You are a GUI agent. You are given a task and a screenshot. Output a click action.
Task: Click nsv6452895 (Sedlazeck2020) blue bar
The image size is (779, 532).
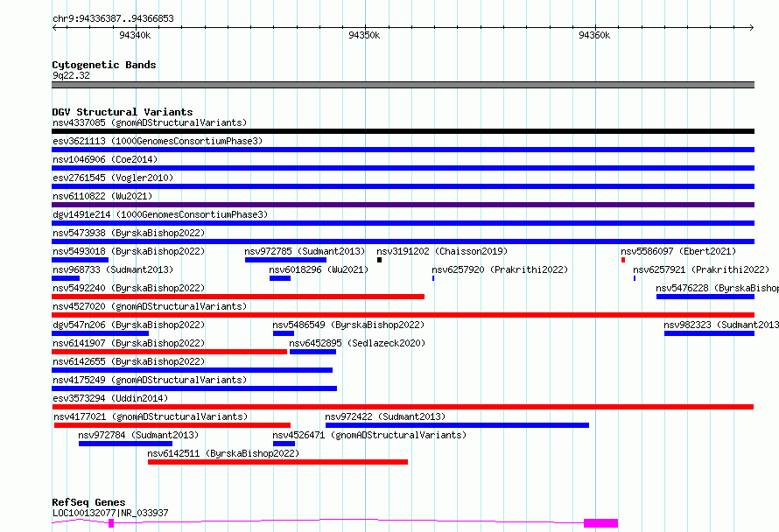[312, 352]
